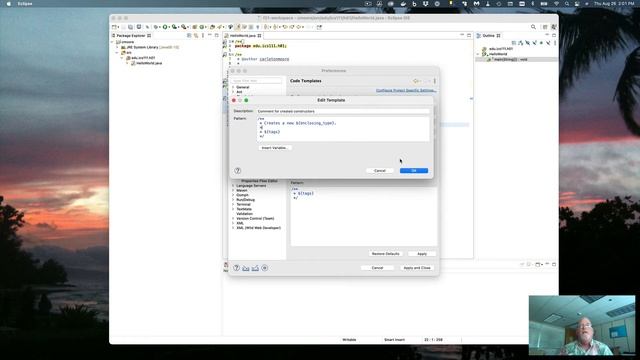Image resolution: width=640 pixels, height=360 pixels.
Task: Expand Language Servers preferences category
Action: point(233,186)
